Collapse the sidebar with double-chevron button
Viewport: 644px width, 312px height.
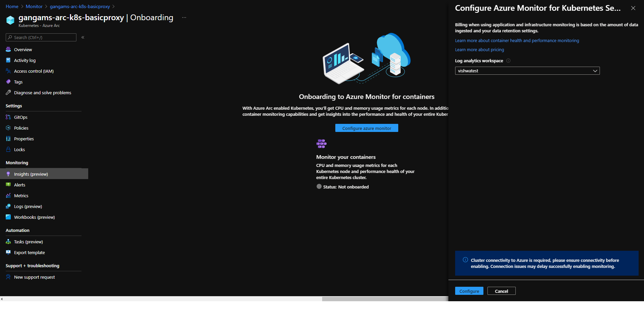[x=83, y=37]
